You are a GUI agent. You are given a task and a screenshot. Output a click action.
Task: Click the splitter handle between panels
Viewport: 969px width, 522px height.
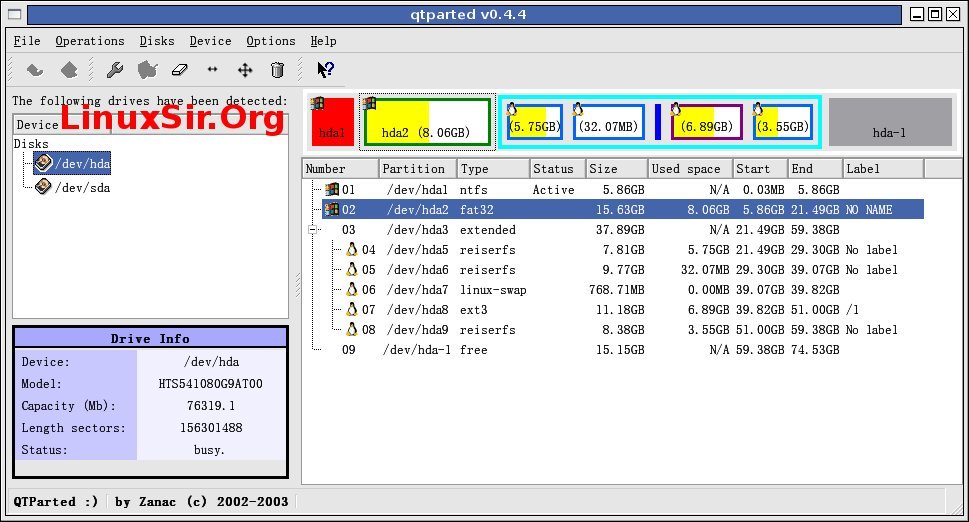(298, 285)
